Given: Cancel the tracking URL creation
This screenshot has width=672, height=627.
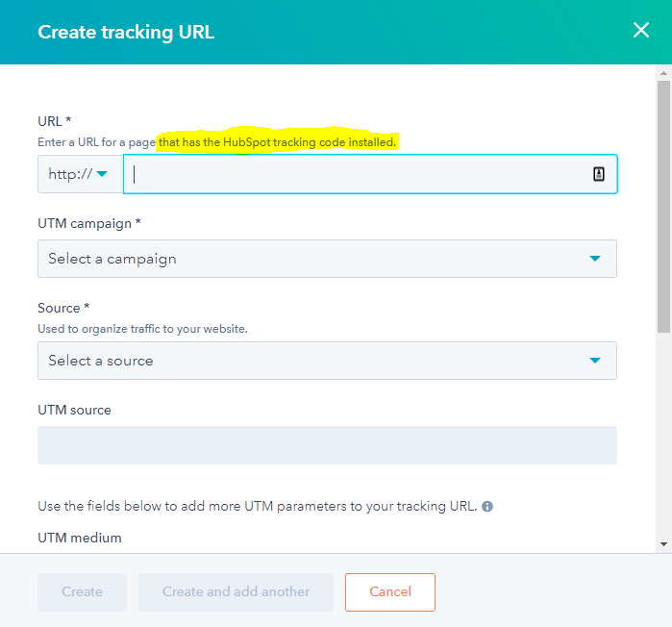Looking at the screenshot, I should 389,591.
